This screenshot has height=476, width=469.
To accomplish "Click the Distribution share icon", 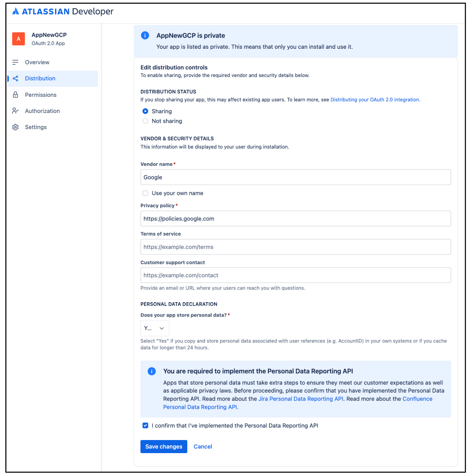I will coord(15,79).
